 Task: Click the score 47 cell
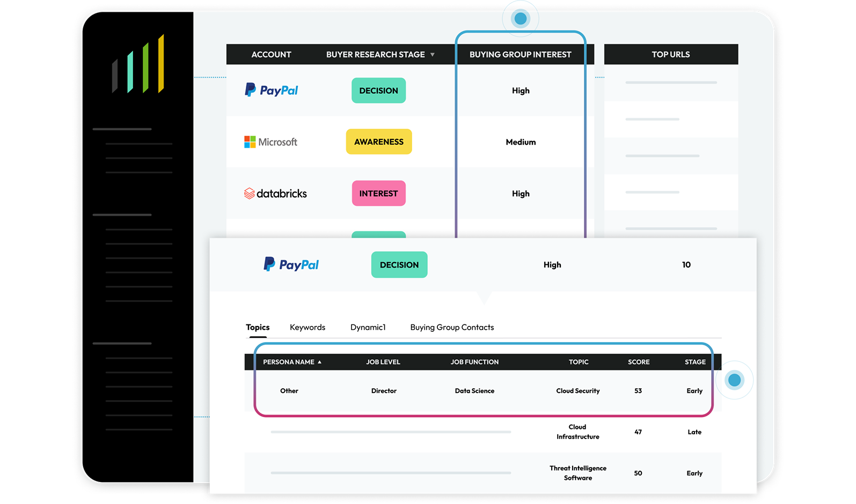point(638,432)
